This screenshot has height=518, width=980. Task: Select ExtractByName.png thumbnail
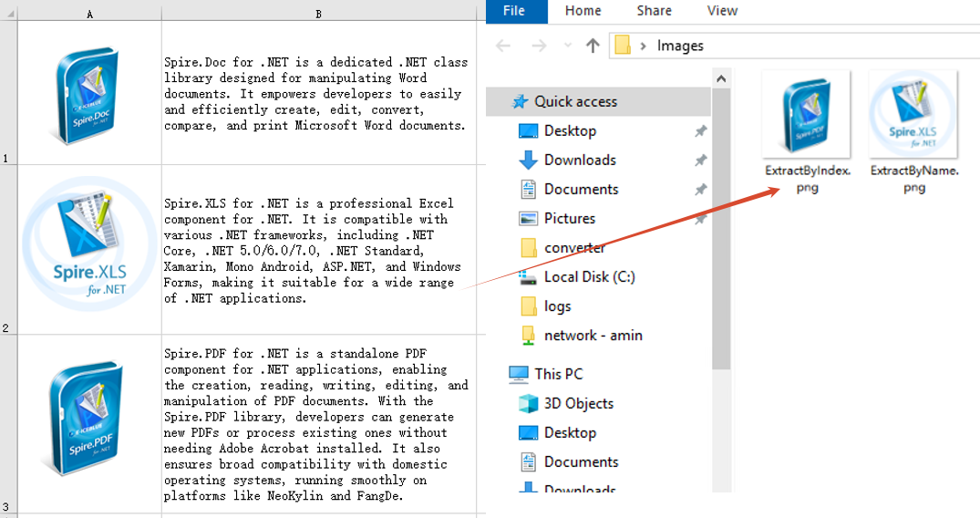point(913,114)
